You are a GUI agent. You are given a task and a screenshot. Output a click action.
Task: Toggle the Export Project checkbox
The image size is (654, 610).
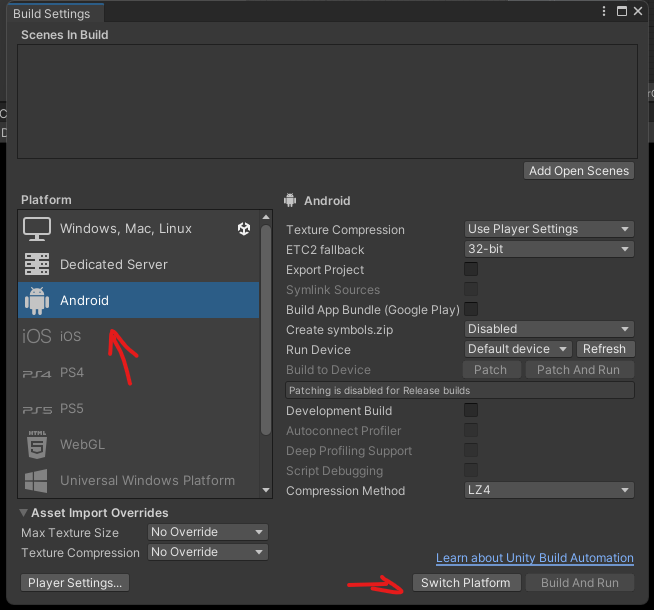click(x=471, y=269)
